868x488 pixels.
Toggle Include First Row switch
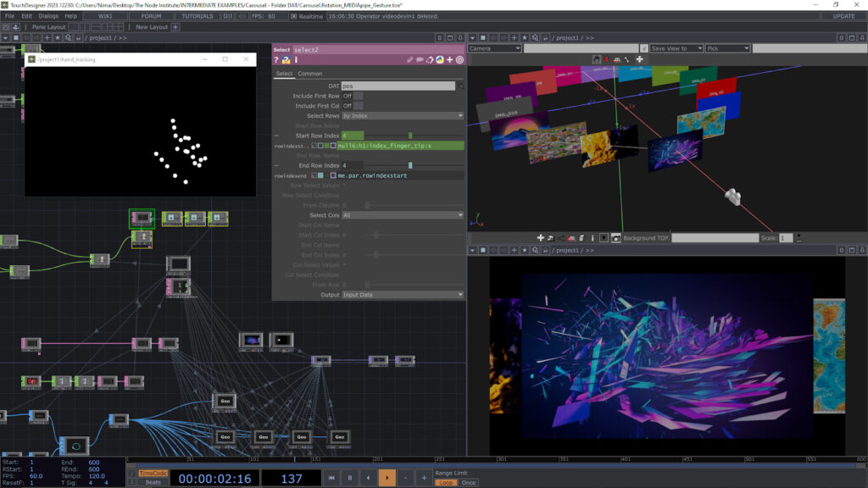coord(358,96)
